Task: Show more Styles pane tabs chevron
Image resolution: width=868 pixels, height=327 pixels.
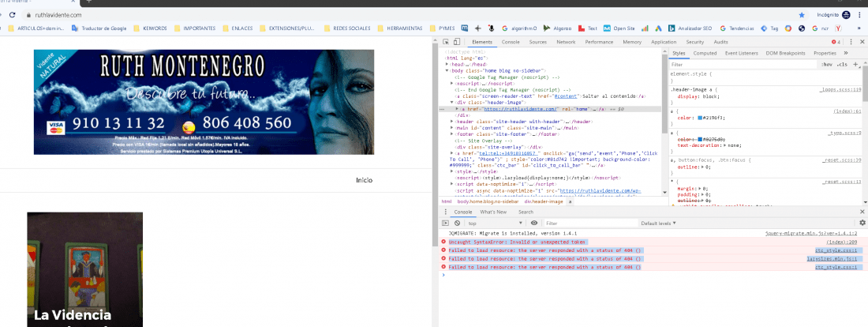Action: pos(846,53)
